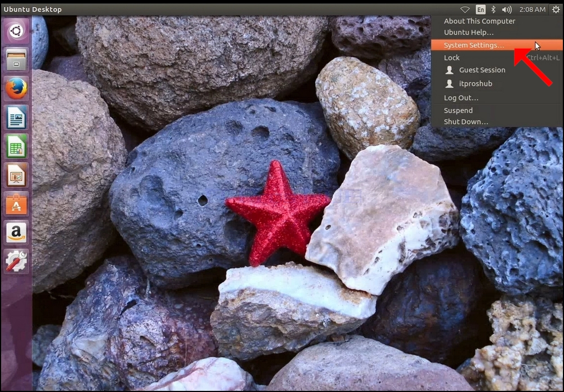Open Ubuntu Help menu entry
Viewport: 564px width, 392px height.
497,32
